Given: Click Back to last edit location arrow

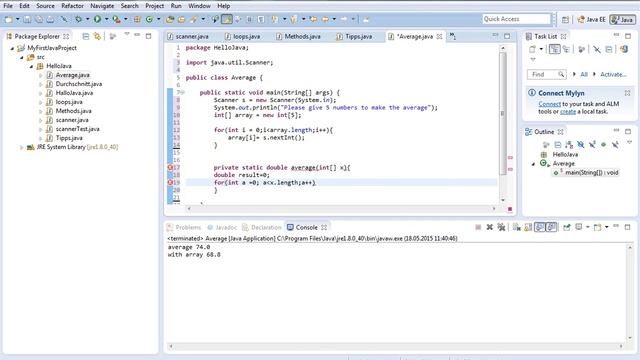Looking at the screenshot, I should (313, 19).
